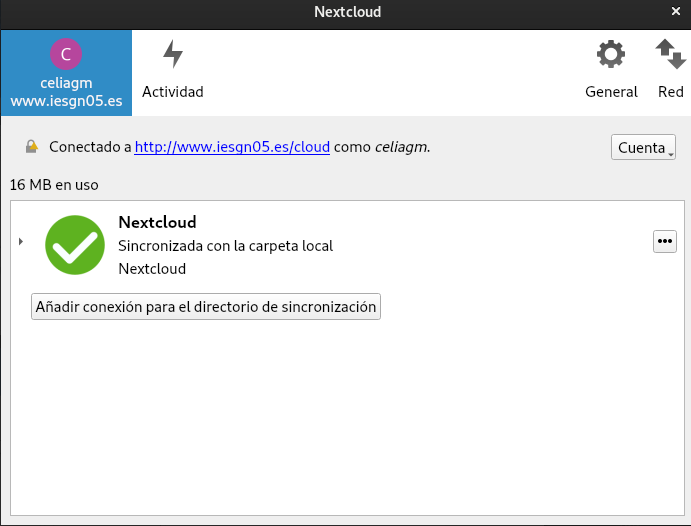Click the purple C avatar icon
691x526 pixels.
[66, 54]
